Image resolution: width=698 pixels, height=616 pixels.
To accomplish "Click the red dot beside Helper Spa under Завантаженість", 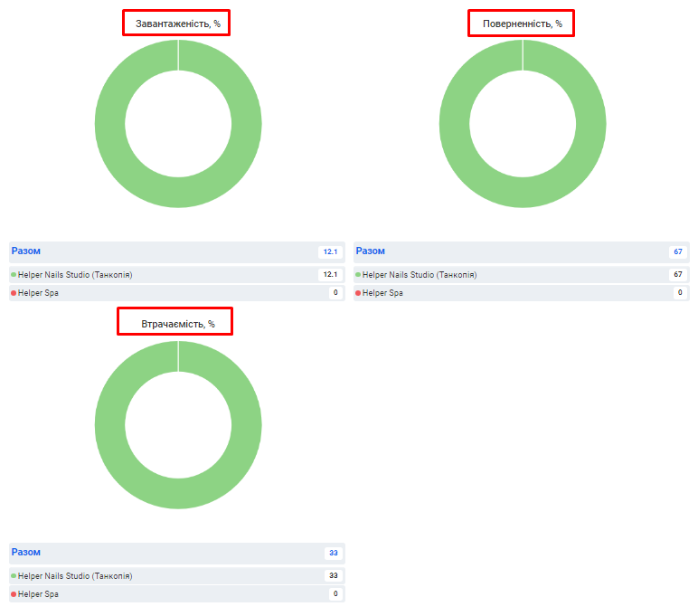I will pyautogui.click(x=14, y=293).
